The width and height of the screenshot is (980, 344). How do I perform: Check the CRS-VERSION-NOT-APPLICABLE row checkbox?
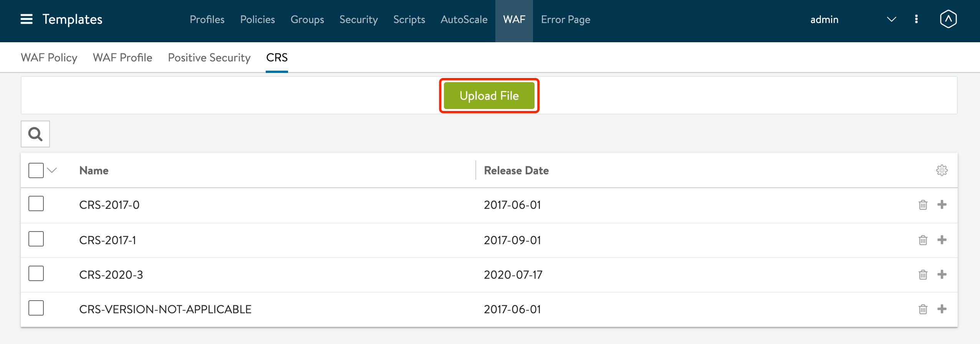[x=36, y=308]
